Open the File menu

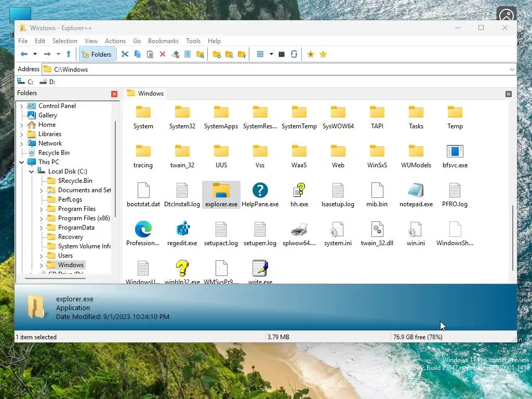(23, 41)
